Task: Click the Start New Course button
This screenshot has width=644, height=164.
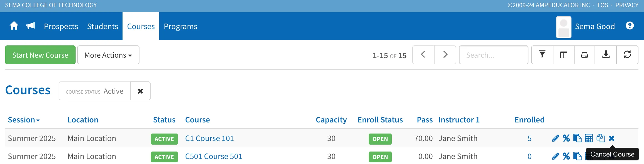Action: (40, 55)
